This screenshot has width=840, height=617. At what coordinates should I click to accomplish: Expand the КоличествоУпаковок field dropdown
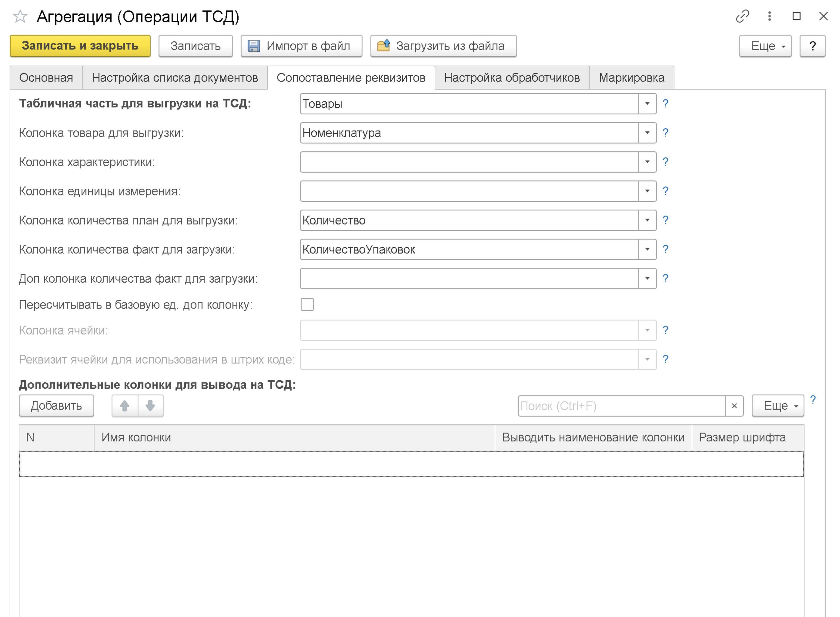pyautogui.click(x=647, y=250)
